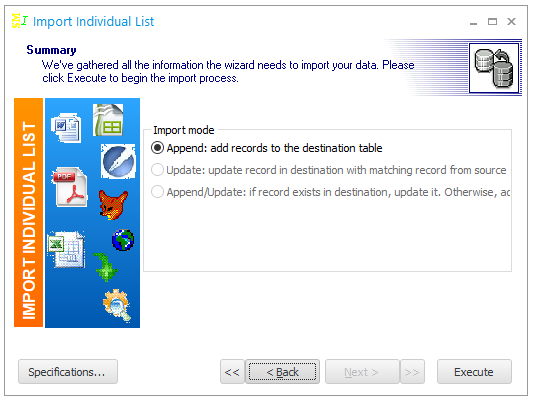The height and width of the screenshot is (401, 533).
Task: Go back with the Back button
Action: [x=282, y=372]
